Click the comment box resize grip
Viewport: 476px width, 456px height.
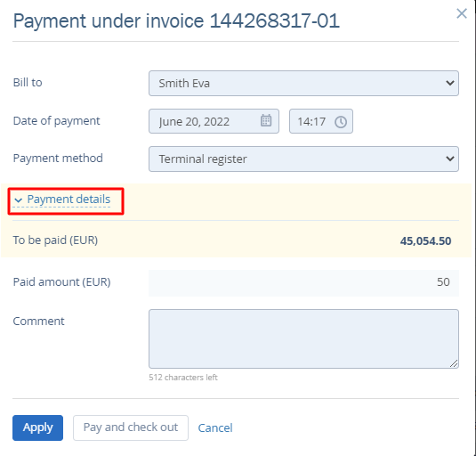point(454,363)
